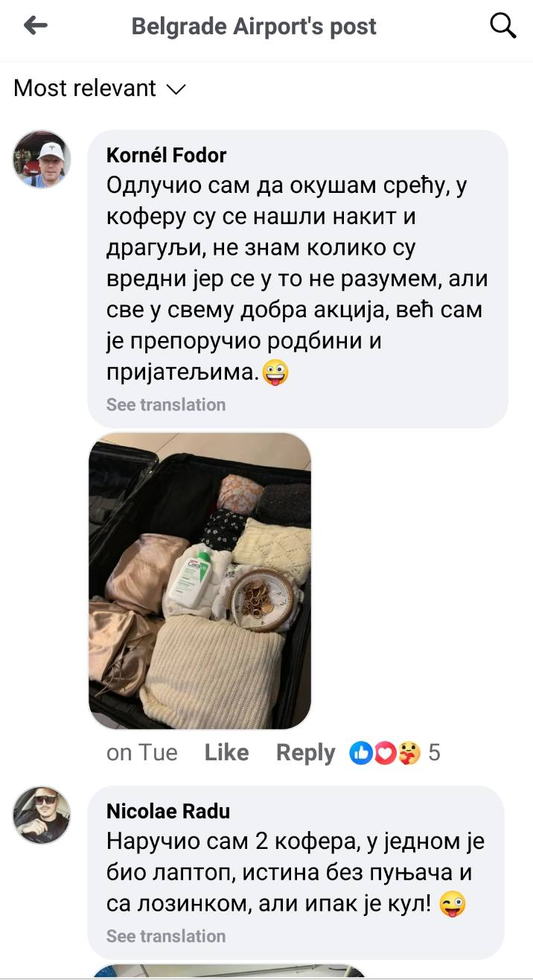View the blue thumbs-up reaction icon
Image resolution: width=533 pixels, height=980 pixels.
361,753
